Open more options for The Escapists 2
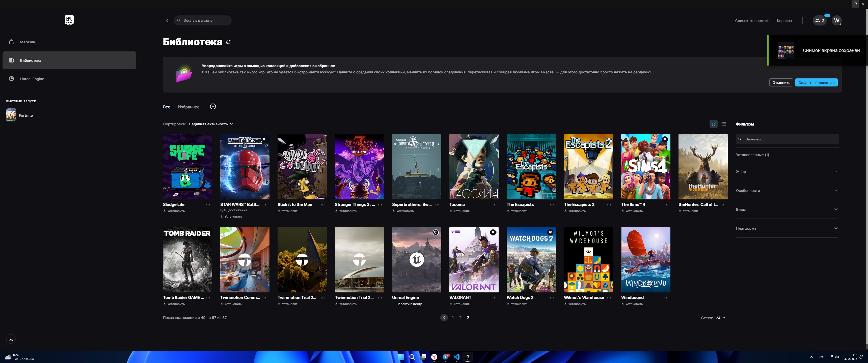 pyautogui.click(x=609, y=205)
